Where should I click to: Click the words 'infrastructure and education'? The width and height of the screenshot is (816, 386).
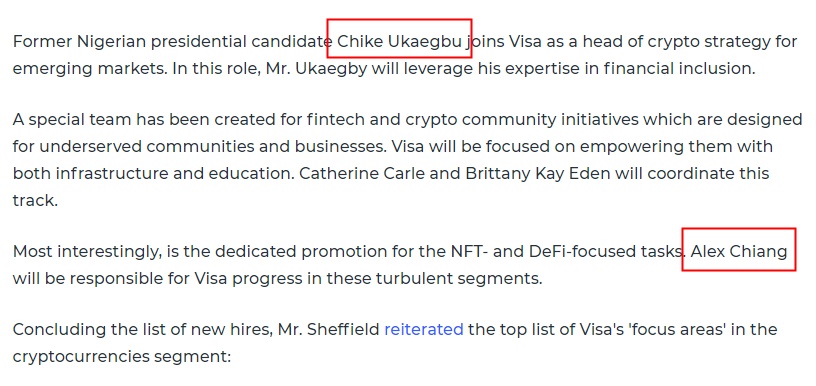(174, 173)
